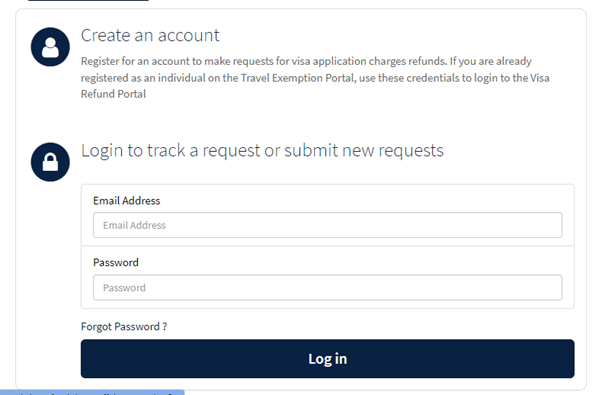Screen dimensions: 602x395
Task: Click the divider between the Email and Password sections
Action: pyautogui.click(x=327, y=246)
